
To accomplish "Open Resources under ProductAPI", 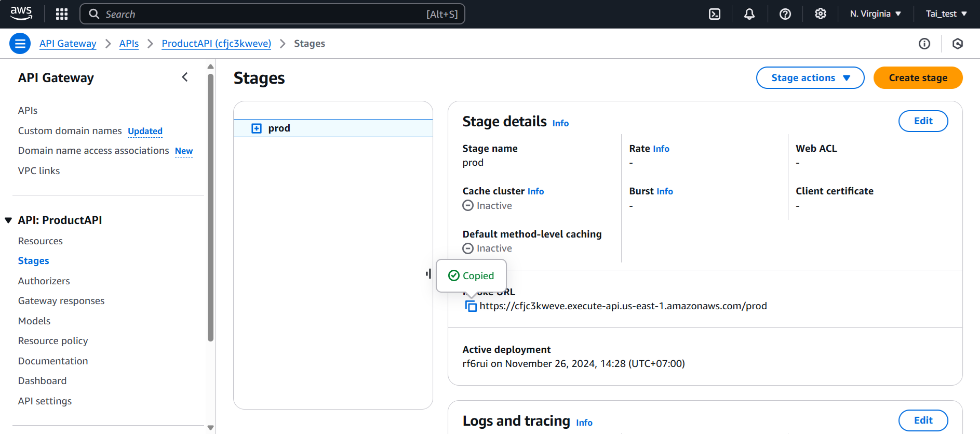I will pos(41,241).
